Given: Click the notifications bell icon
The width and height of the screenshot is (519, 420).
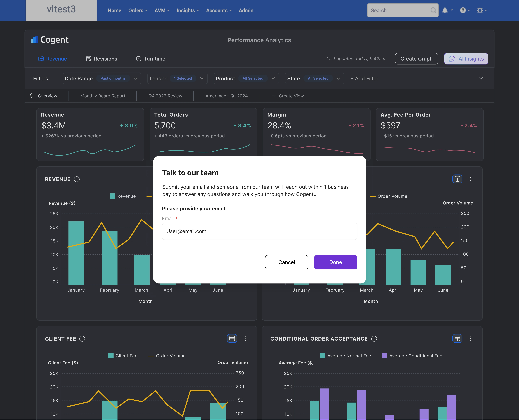Looking at the screenshot, I should pyautogui.click(x=445, y=10).
